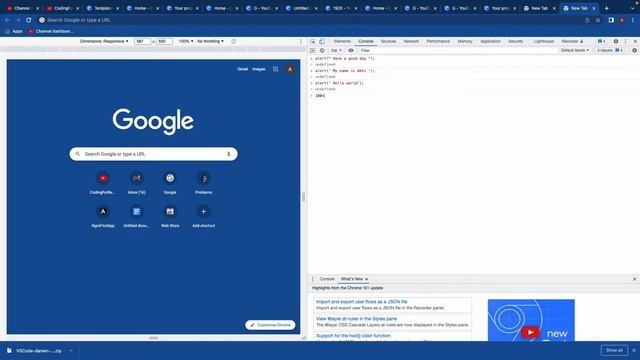The height and width of the screenshot is (360, 640).
Task: Toggle the live expression eye icon
Action: pos(351,50)
